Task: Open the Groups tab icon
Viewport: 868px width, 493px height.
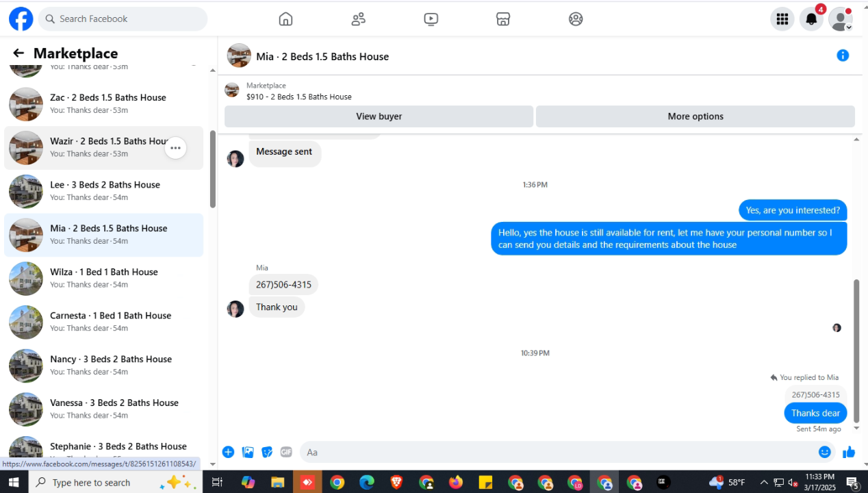Action: (x=576, y=19)
